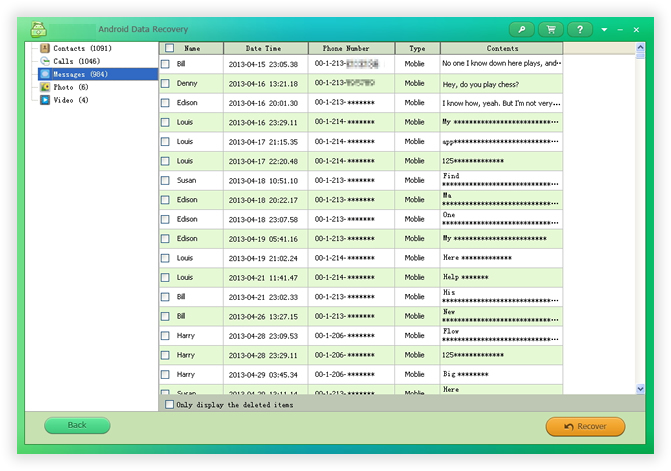The height and width of the screenshot is (471, 671).
Task: Check the Susan 2013-04-18 10:51.10 row checkbox
Action: coord(165,181)
